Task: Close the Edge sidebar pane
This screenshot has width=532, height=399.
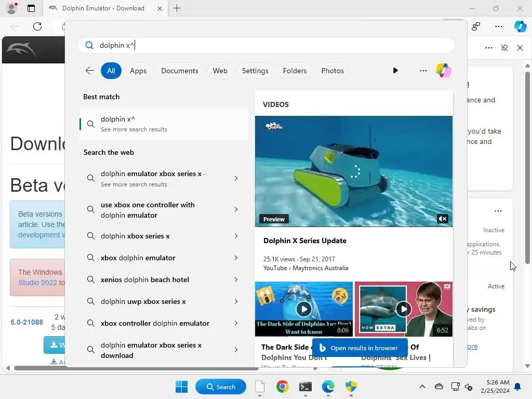Action: 520,48
